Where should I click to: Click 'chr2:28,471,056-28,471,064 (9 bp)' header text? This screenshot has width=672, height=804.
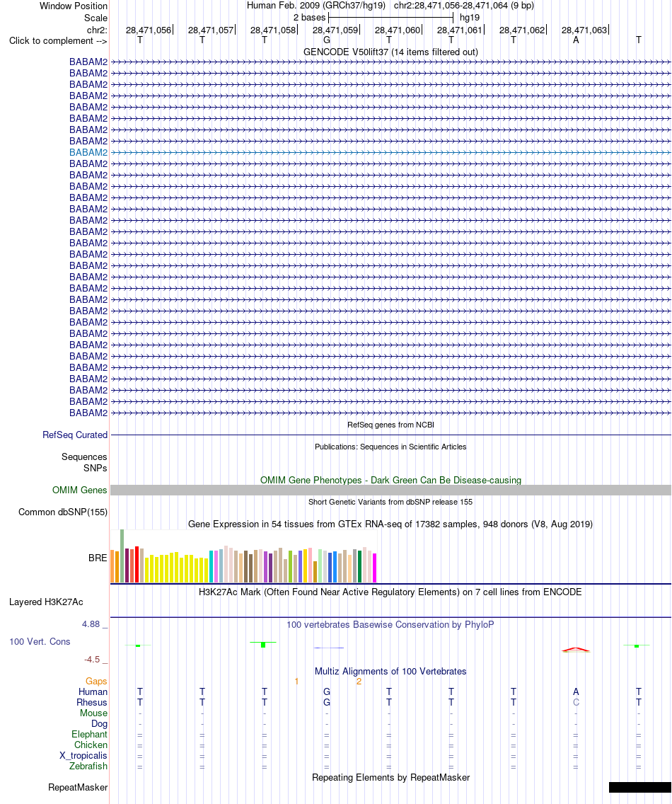pyautogui.click(x=464, y=6)
